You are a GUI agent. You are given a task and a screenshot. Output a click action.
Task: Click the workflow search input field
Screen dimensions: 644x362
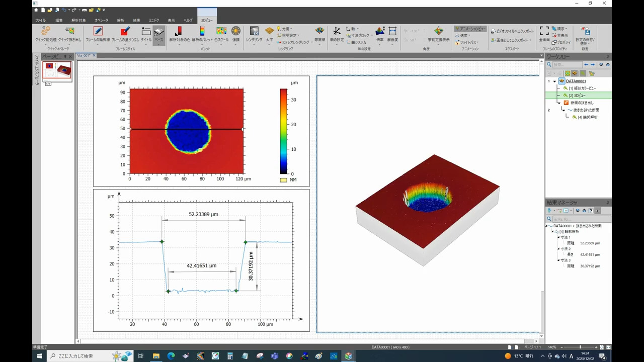pyautogui.click(x=568, y=65)
